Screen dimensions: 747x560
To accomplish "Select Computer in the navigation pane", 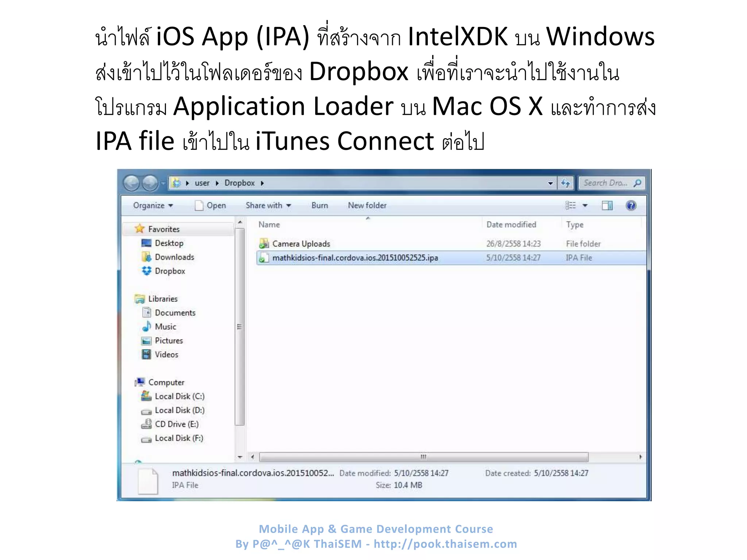I will tap(166, 382).
